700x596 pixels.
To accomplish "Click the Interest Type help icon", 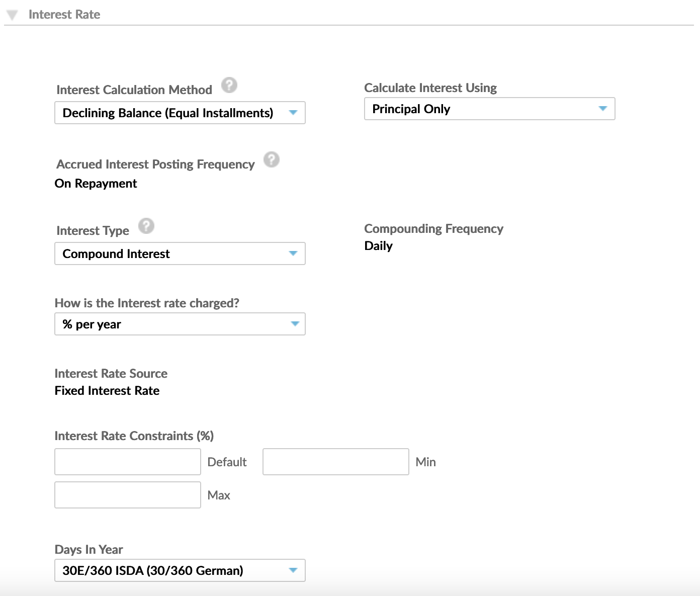I will click(146, 226).
